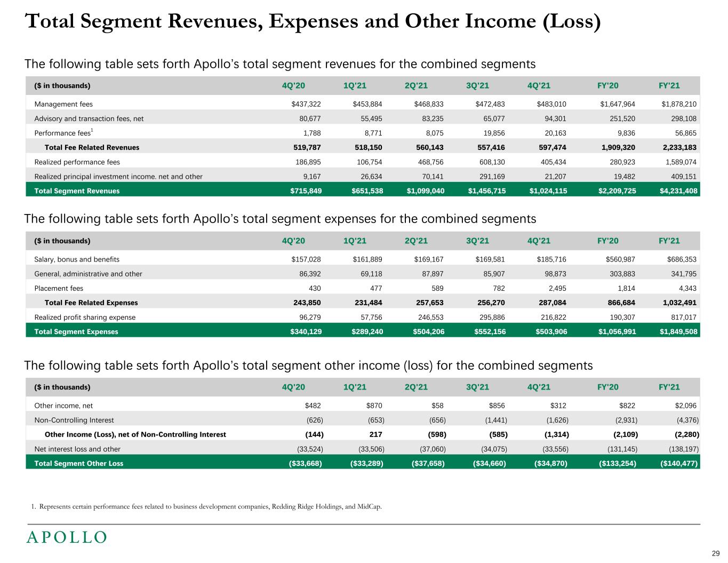Image resolution: width=728 pixels, height=563 pixels.
Task: Click 4Q'21 Total Segment Other Loss value ($34,870)
Action: (x=550, y=463)
